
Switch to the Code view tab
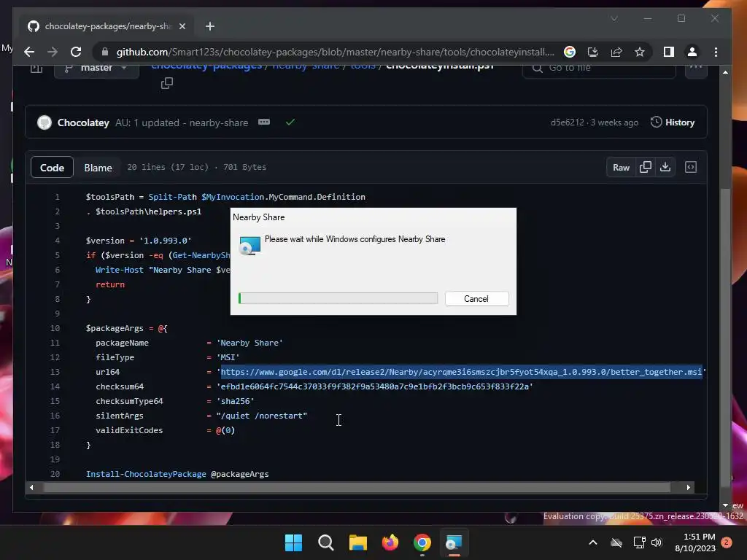click(x=52, y=167)
